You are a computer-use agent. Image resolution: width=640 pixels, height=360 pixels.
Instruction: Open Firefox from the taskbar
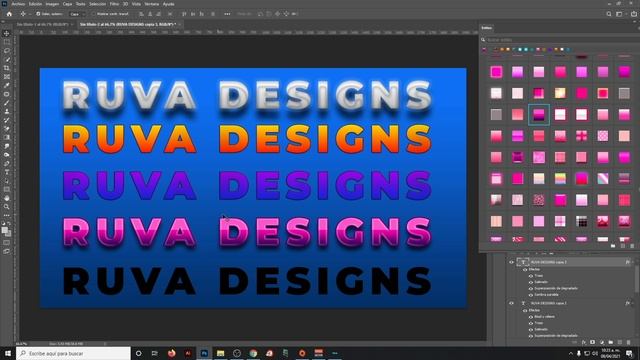click(171, 353)
